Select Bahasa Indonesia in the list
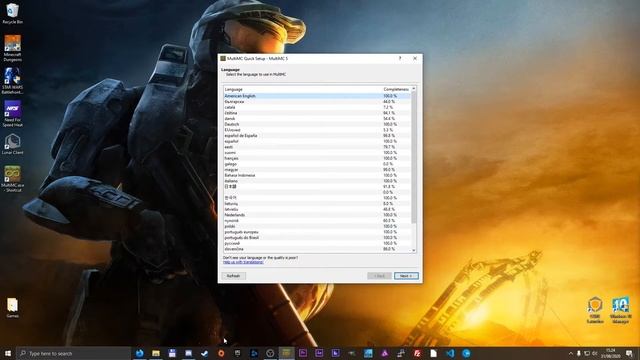The width and height of the screenshot is (640, 360). (317, 175)
